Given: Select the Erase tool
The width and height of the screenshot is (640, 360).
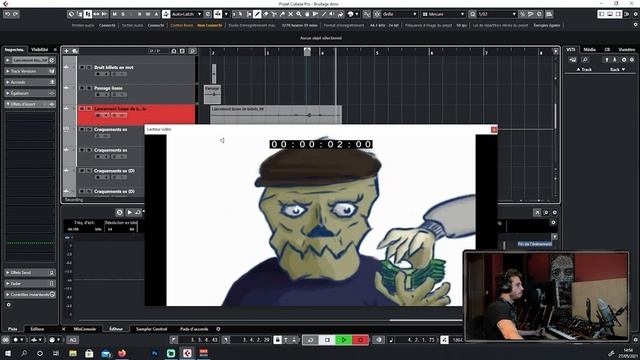Looking at the screenshot, I should [266, 14].
